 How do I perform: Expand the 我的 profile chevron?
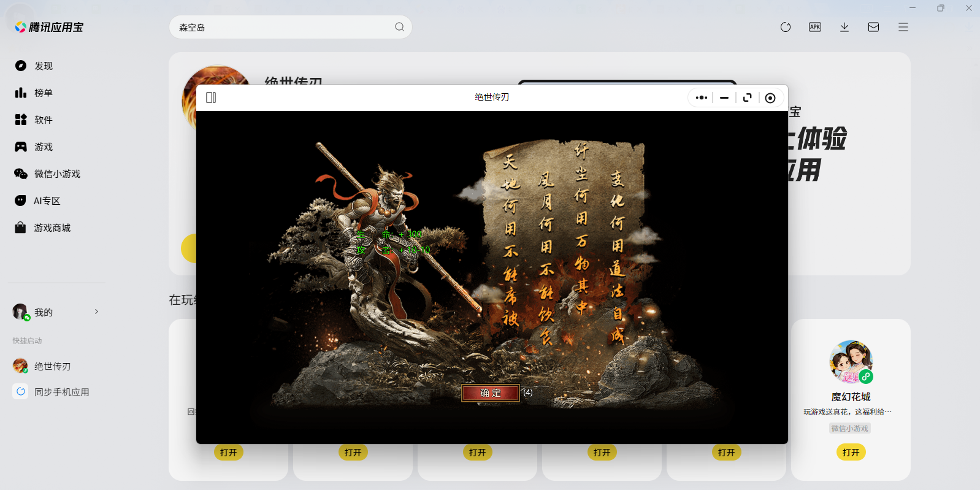click(x=96, y=312)
